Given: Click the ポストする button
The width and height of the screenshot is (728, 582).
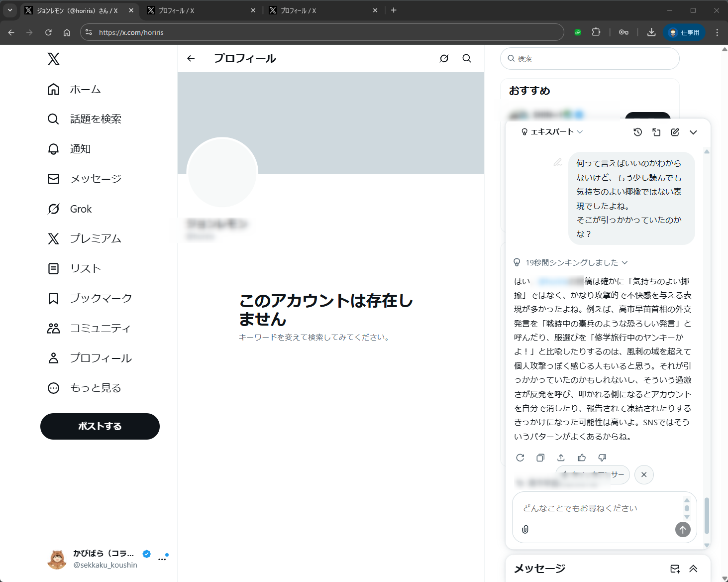Looking at the screenshot, I should coord(100,426).
